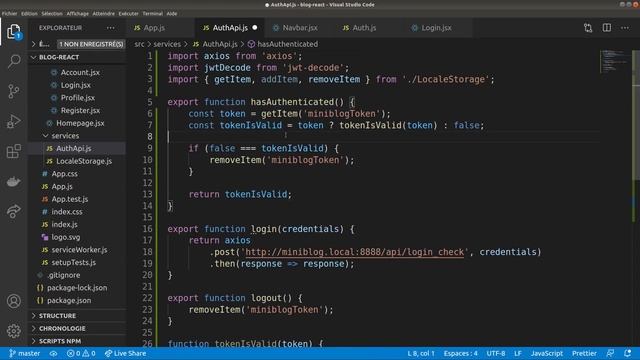Follow the login_check URL link in code
Screen dimensions: 640x360
[x=354, y=252]
